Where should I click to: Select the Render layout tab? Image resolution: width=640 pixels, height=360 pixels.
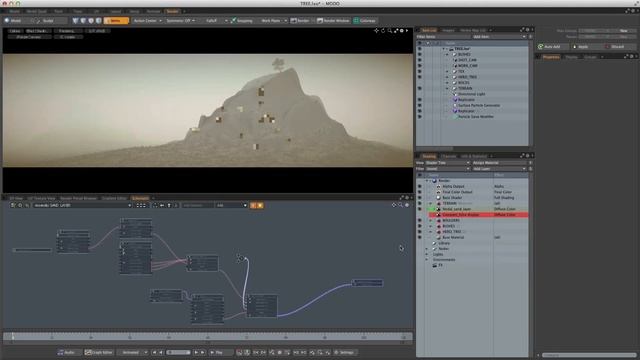pyautogui.click(x=172, y=11)
